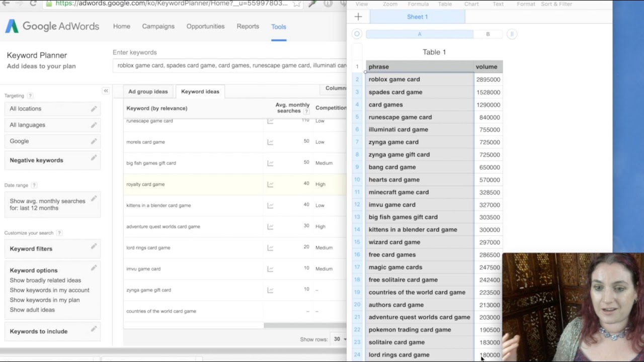
Task: Edit the All locations targeting setting
Action: (94, 109)
